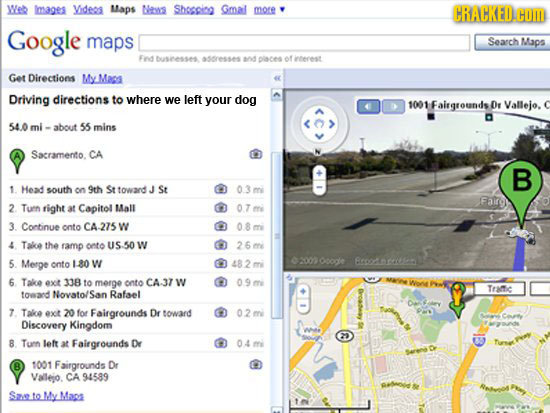Open the Gmail link
This screenshot has width=550, height=413.
tap(234, 9)
